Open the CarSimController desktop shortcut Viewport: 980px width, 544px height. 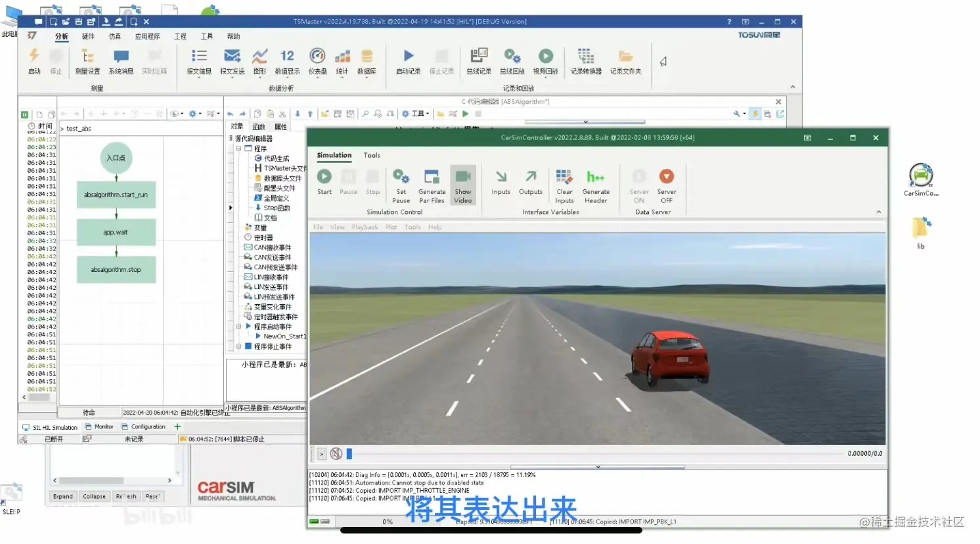point(921,179)
